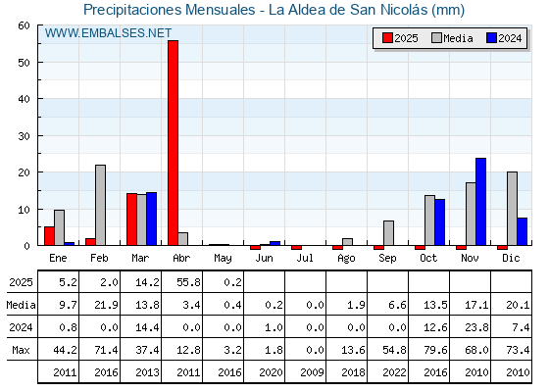This screenshot has width=549, height=392.
Task: Click the 79.6 Max value for October
Action: [x=435, y=350]
